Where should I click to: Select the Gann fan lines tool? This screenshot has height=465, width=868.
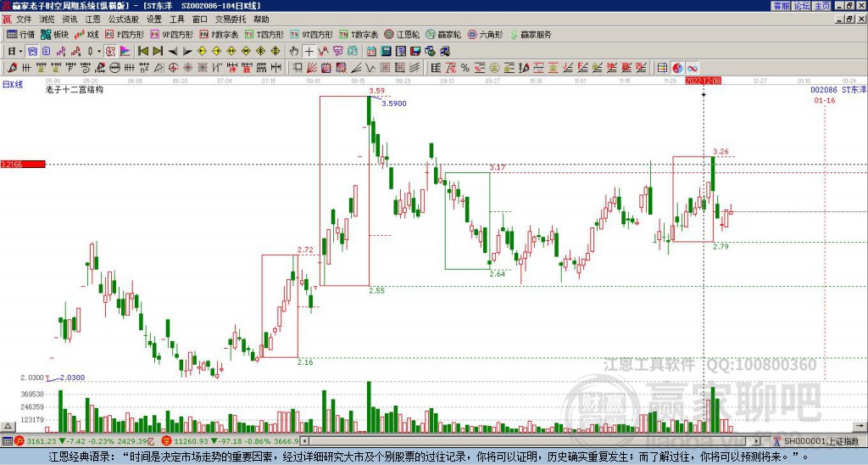[312, 68]
